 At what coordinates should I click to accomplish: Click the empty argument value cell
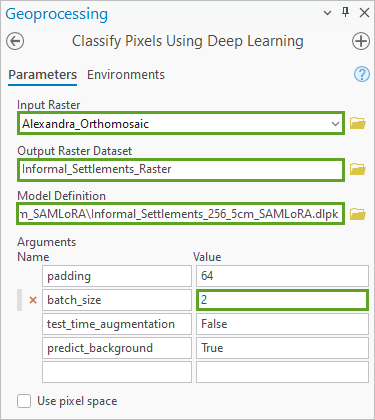pyautogui.click(x=282, y=372)
